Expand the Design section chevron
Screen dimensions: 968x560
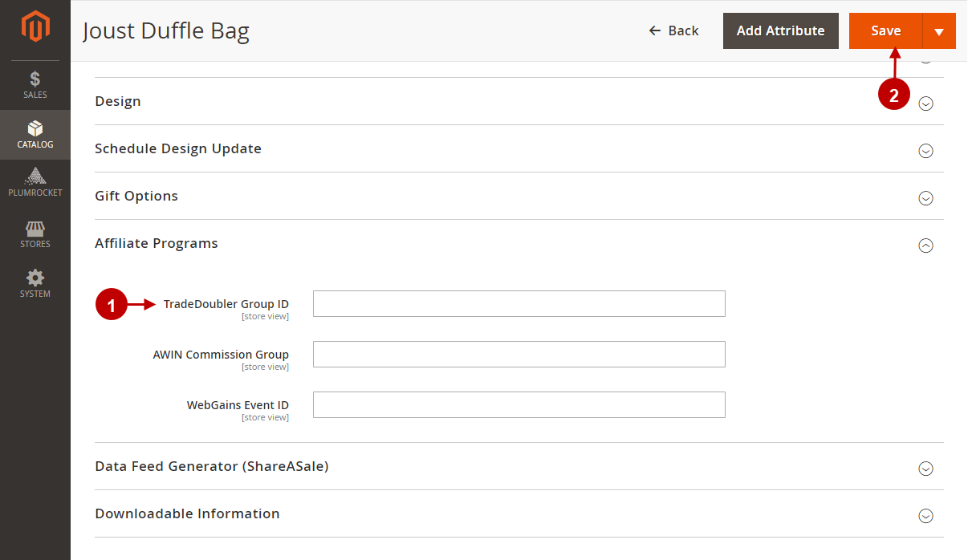click(926, 103)
